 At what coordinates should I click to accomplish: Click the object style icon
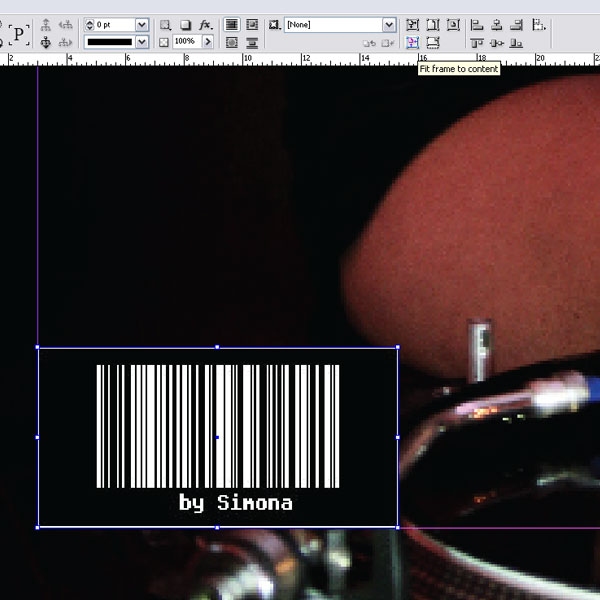(274, 25)
